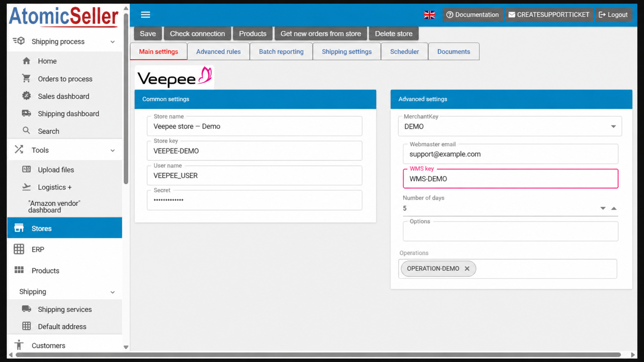Click the Default address grid icon
Viewport: 644px width, 362px height.
point(26,326)
